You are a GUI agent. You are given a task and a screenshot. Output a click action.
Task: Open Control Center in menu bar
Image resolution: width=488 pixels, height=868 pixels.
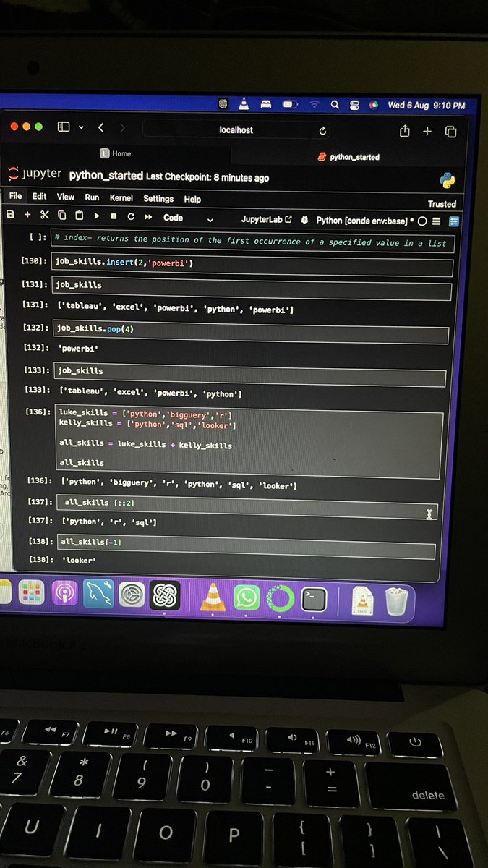tap(354, 105)
